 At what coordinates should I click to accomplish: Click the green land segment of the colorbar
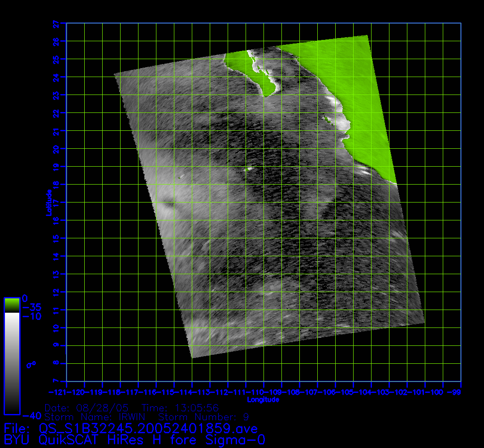pyautogui.click(x=12, y=305)
